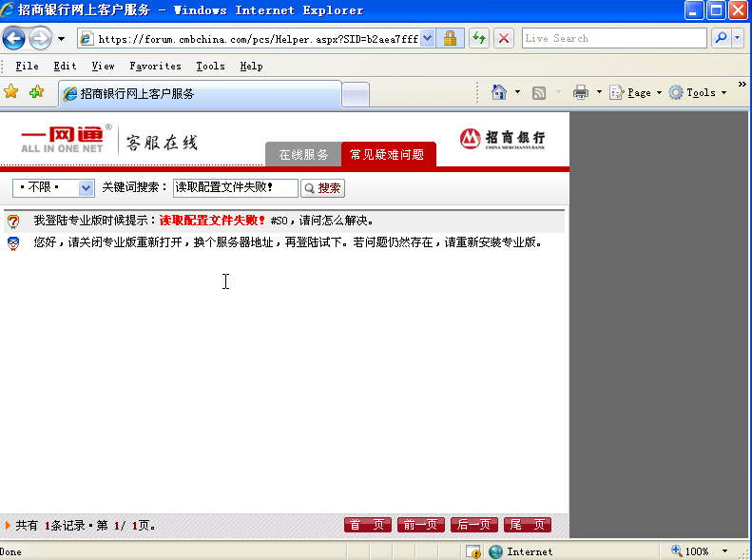Click the privacy report icon in status bar
Viewport: 752px width, 560px height.
click(x=473, y=551)
